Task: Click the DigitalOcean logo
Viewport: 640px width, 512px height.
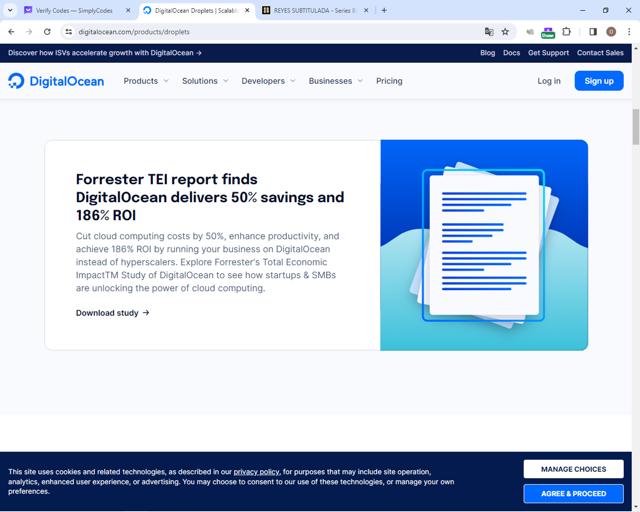Action: coord(56,81)
